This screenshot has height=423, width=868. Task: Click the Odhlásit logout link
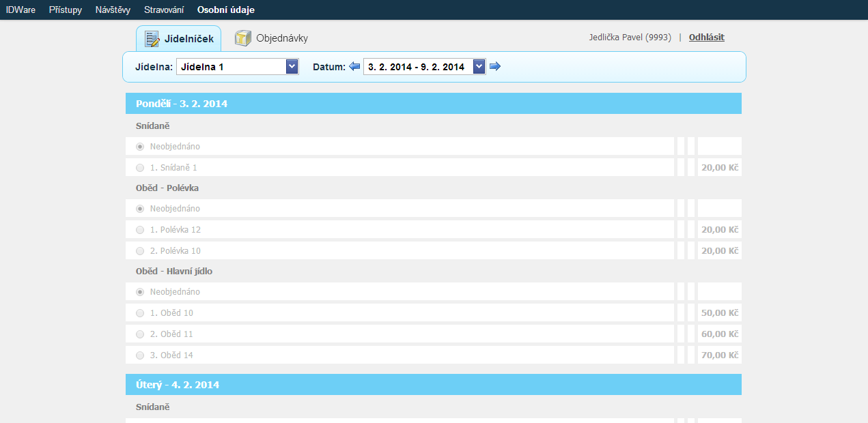[x=706, y=38]
